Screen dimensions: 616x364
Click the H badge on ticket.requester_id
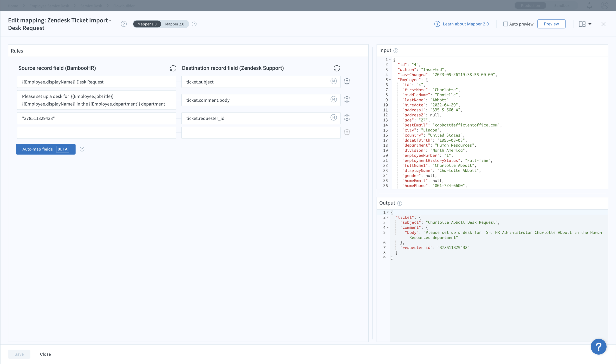[x=333, y=118]
